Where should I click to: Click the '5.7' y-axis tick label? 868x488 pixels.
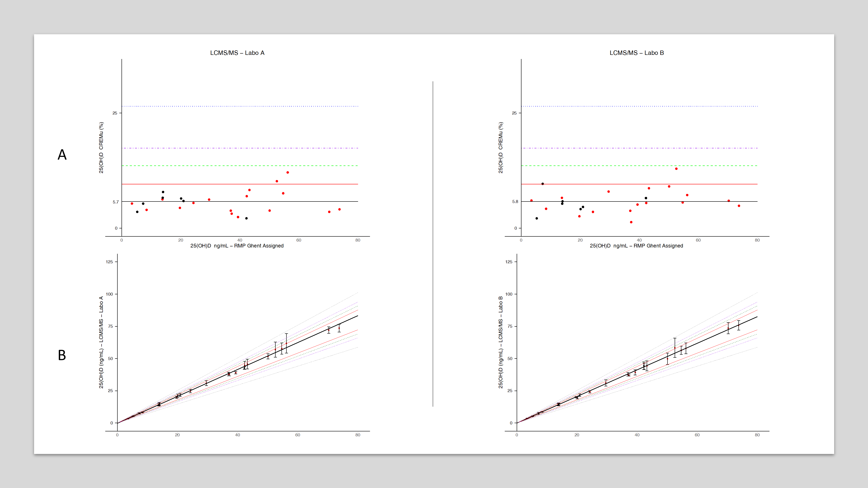(116, 202)
